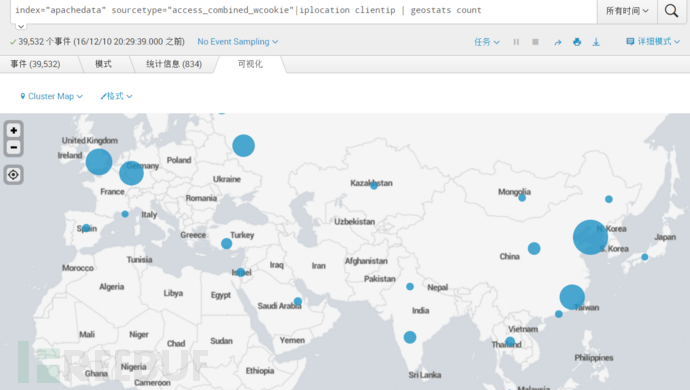Open the 任务 job menu

pos(487,42)
